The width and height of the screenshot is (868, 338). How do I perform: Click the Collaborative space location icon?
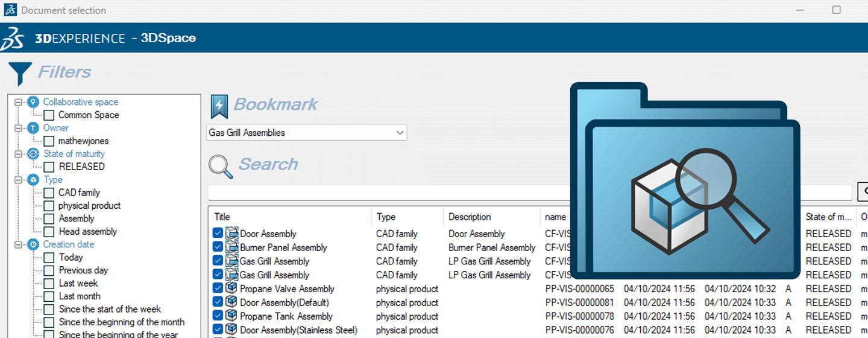[33, 102]
